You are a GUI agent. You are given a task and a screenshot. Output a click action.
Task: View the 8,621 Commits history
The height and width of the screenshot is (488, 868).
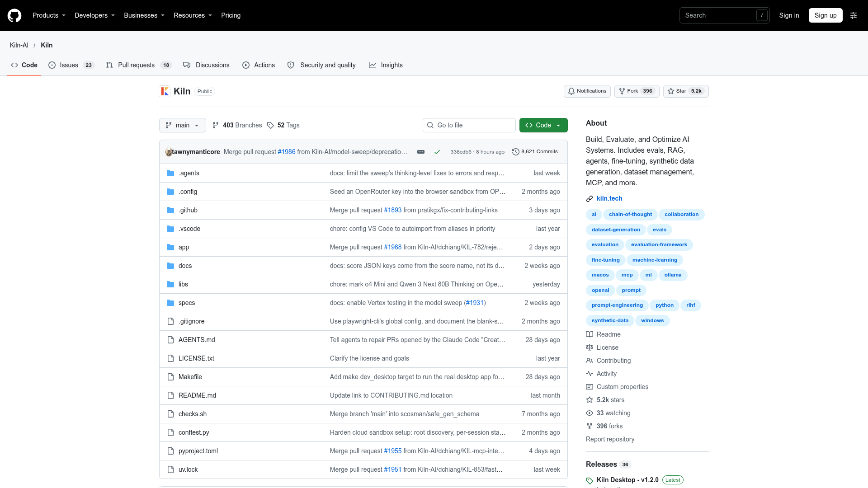535,152
